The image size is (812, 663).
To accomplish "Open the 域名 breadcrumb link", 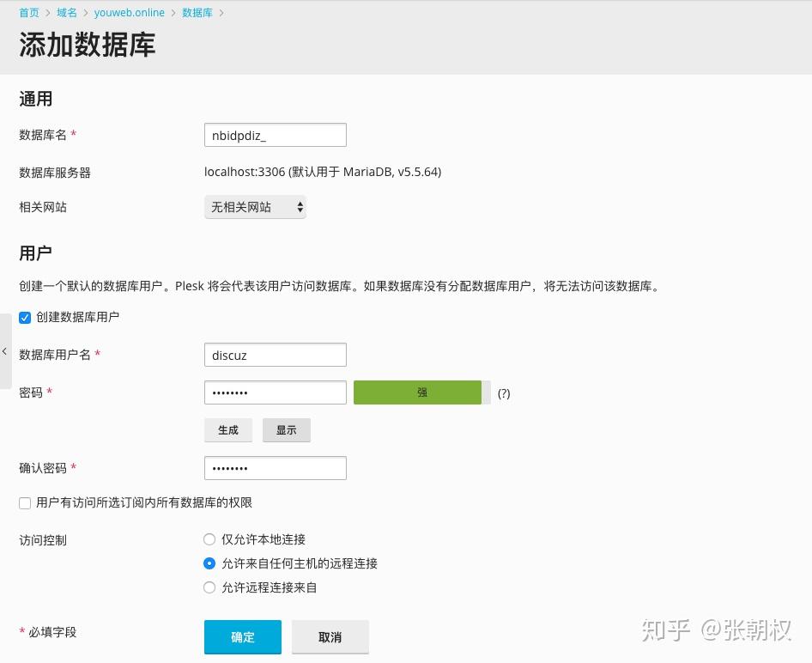I will point(67,12).
